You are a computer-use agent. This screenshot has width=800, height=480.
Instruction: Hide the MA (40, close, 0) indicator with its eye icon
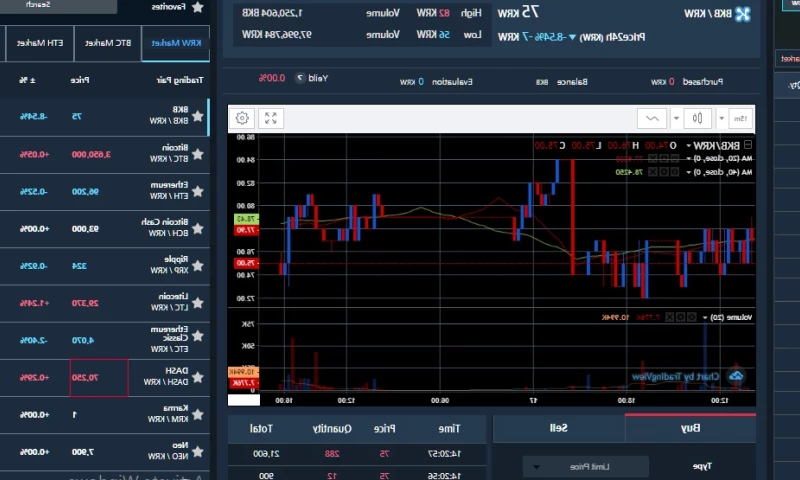click(x=674, y=172)
